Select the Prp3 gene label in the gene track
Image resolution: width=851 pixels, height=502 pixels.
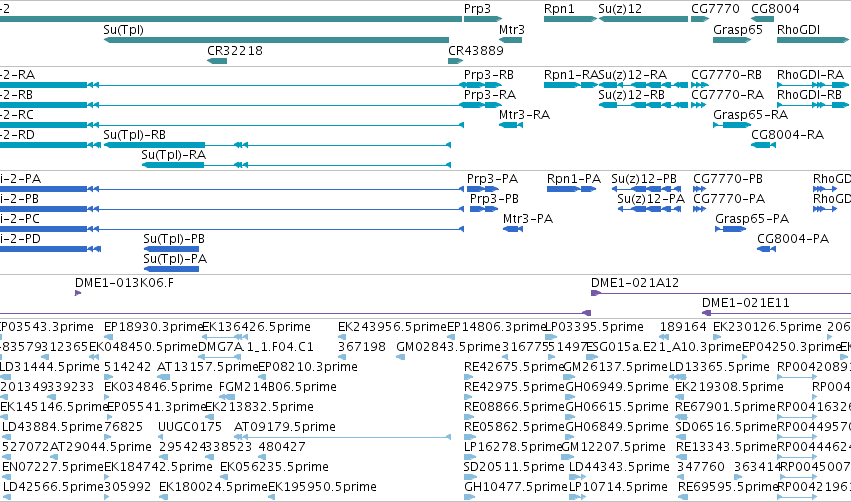(477, 9)
